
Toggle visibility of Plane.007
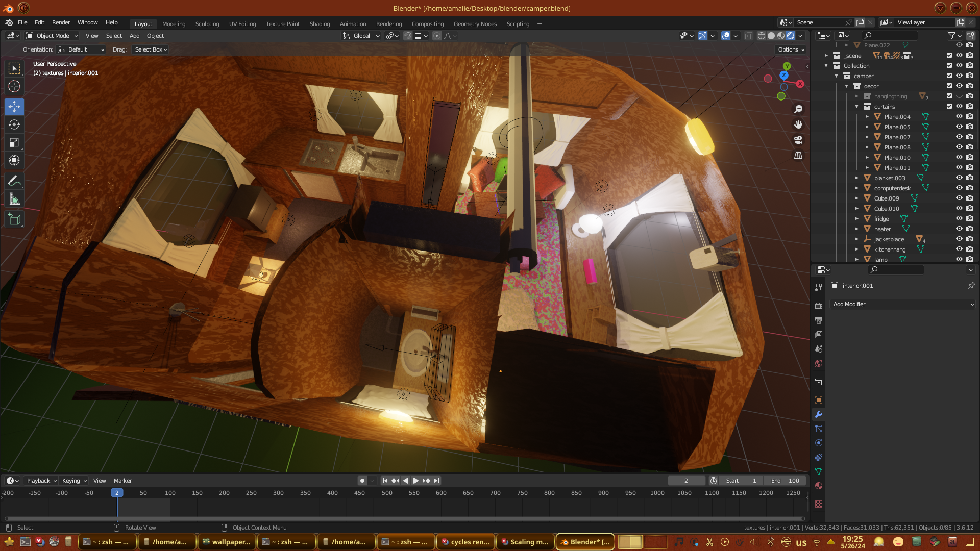pyautogui.click(x=959, y=137)
